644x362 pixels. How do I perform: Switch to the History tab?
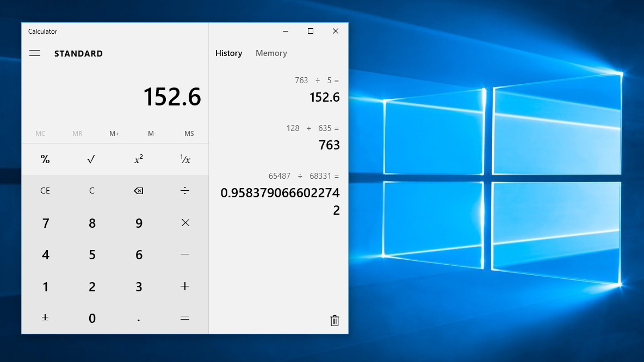[x=228, y=53]
